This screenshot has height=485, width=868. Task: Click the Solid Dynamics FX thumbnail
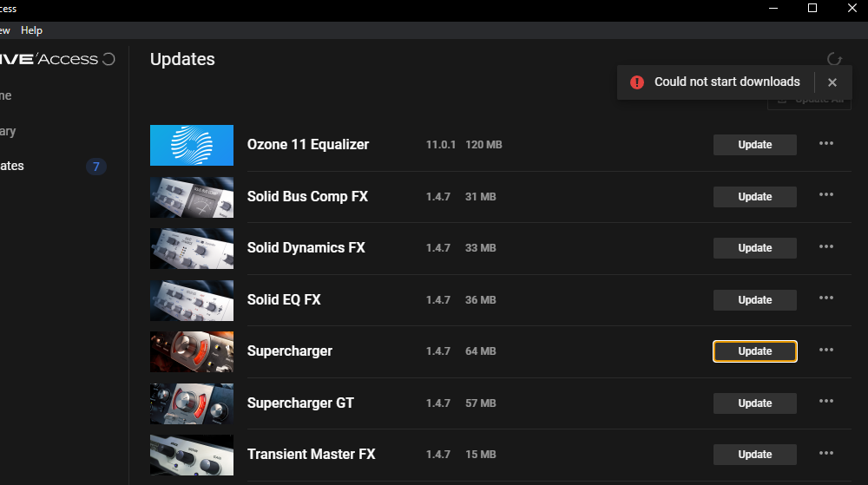tap(192, 249)
